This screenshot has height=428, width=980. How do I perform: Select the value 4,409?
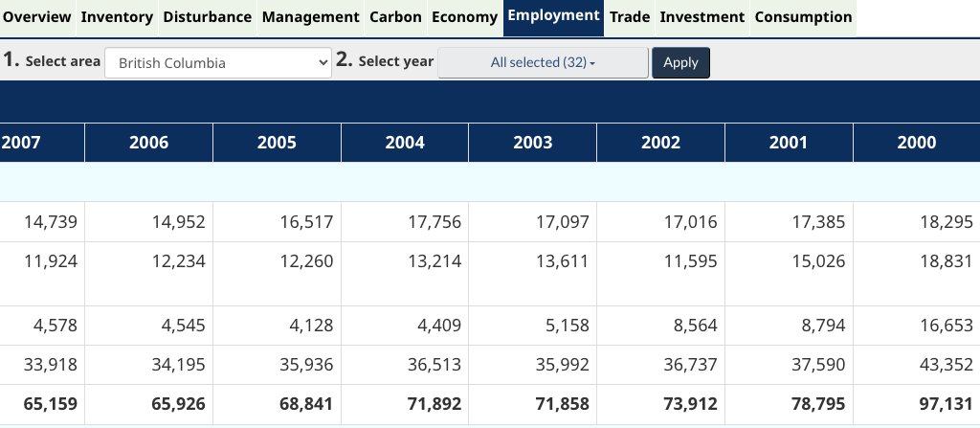click(x=439, y=326)
